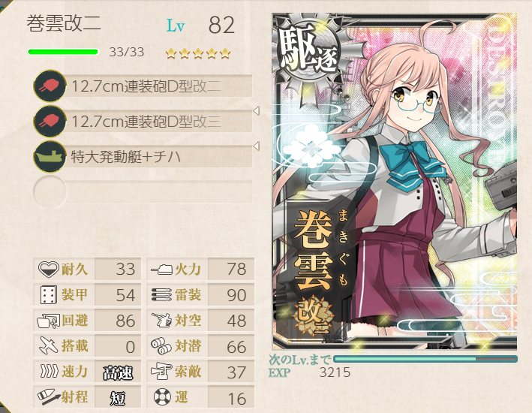The height and width of the screenshot is (413, 532).
Task: Click the red gun icon for 12.7cm連装砲D型改二
Action: (50, 86)
